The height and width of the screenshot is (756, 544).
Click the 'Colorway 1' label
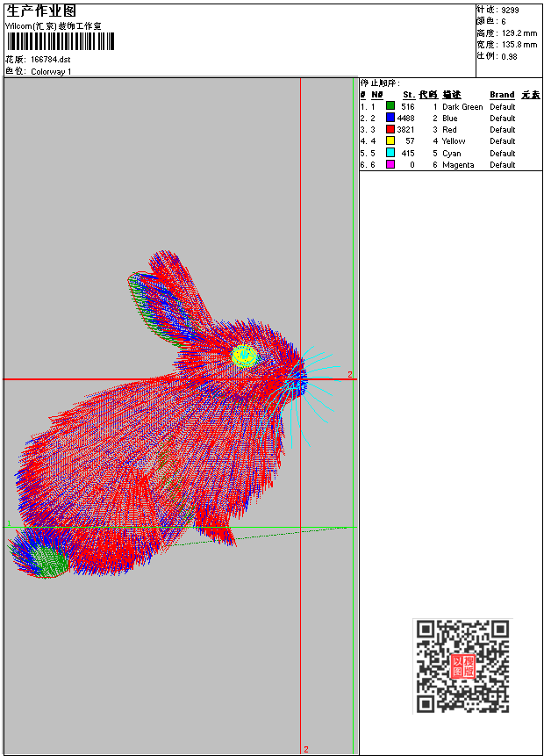[51, 72]
